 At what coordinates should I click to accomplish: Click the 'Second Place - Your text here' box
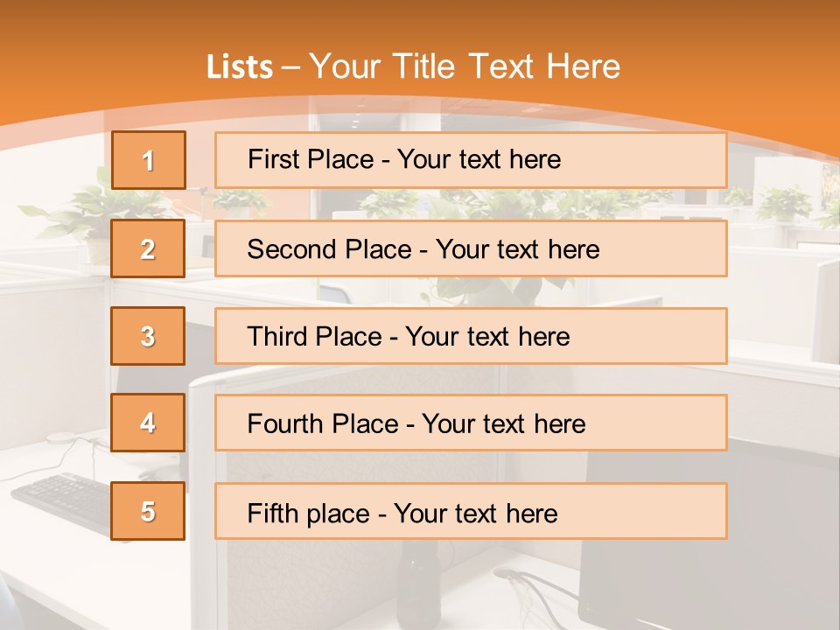471,248
